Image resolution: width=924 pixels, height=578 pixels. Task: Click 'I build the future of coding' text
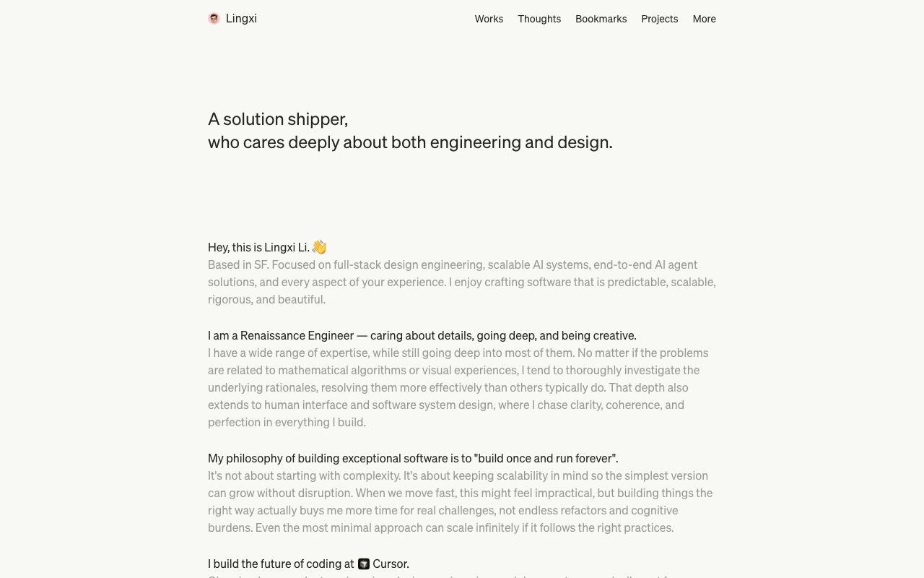point(281,564)
